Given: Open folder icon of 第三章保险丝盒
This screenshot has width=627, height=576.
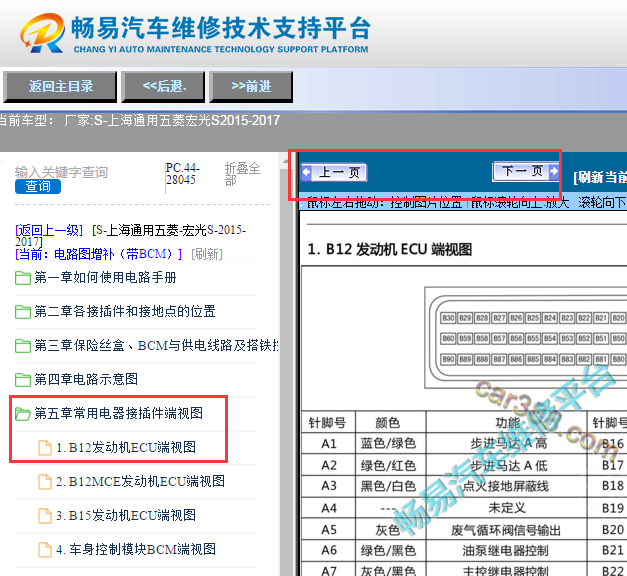Looking at the screenshot, I should point(23,346).
